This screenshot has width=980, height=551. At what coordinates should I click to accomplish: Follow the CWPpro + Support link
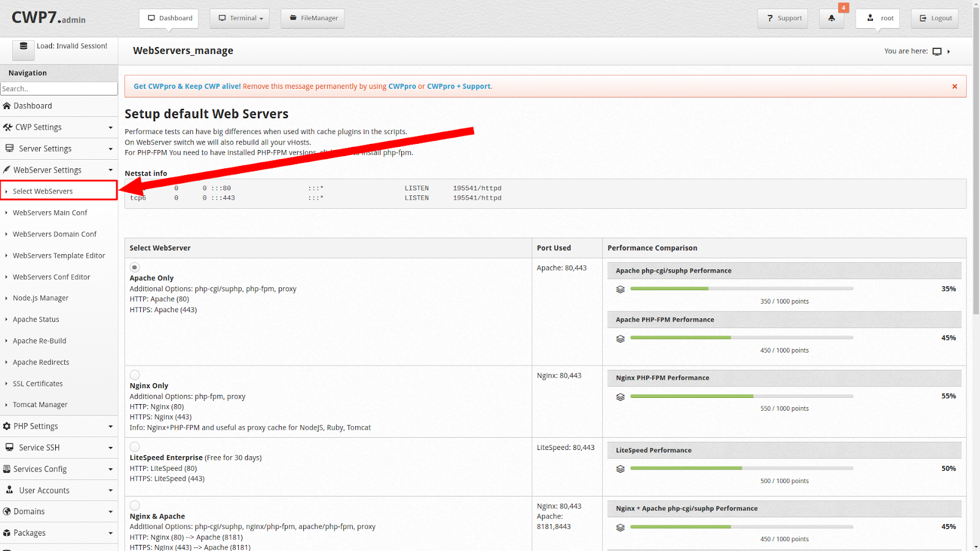pyautogui.click(x=459, y=86)
